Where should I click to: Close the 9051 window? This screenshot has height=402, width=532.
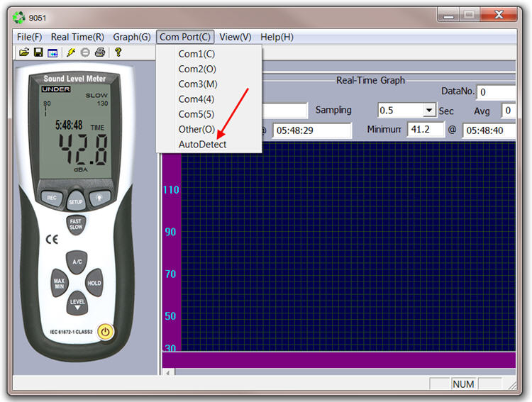click(x=499, y=15)
